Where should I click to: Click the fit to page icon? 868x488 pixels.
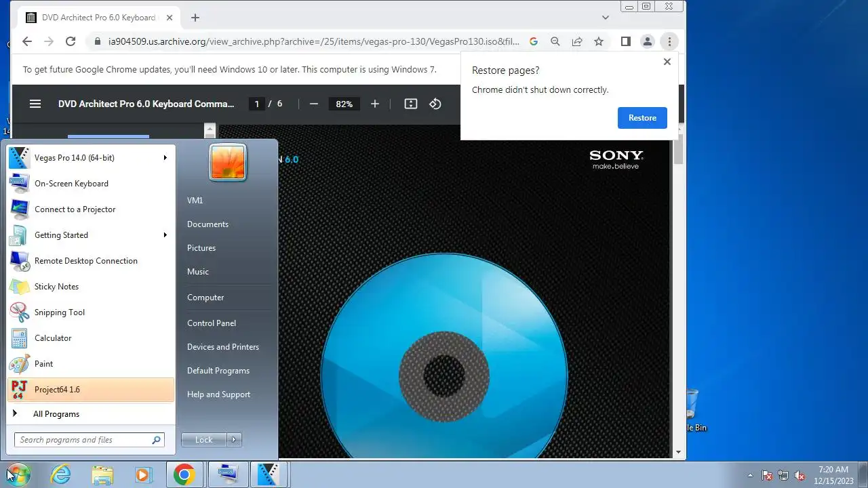[410, 104]
